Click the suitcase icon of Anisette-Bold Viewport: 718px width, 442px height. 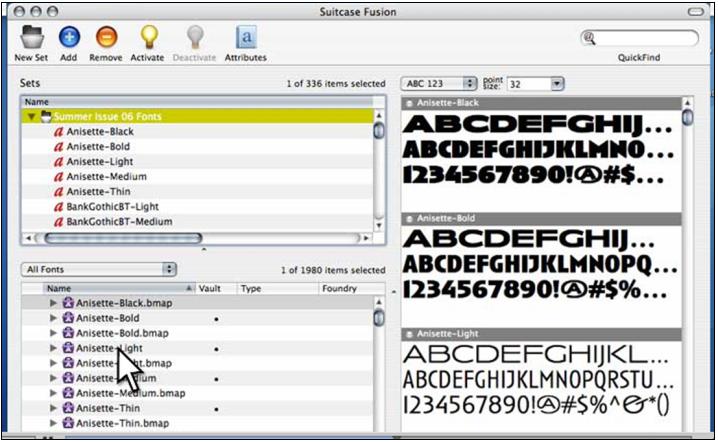68,318
